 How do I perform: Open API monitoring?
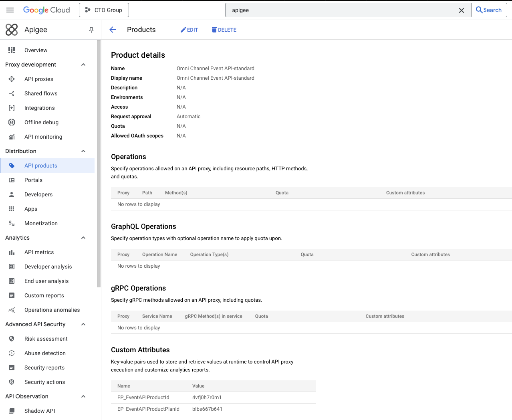[43, 137]
